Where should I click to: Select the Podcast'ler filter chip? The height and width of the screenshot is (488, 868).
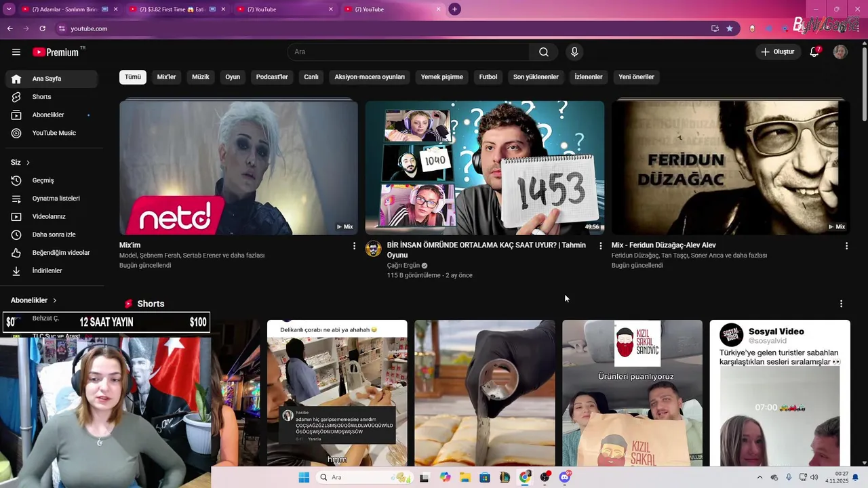click(x=272, y=77)
